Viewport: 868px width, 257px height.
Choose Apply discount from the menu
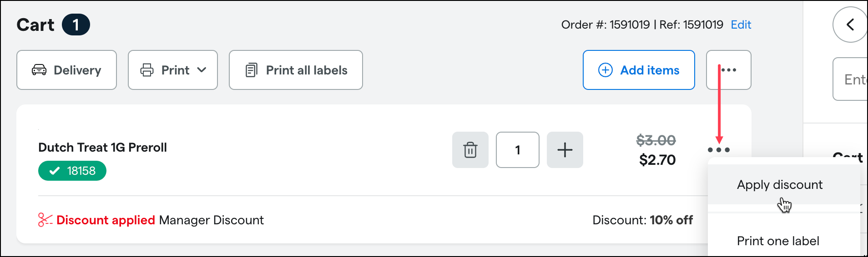click(780, 185)
